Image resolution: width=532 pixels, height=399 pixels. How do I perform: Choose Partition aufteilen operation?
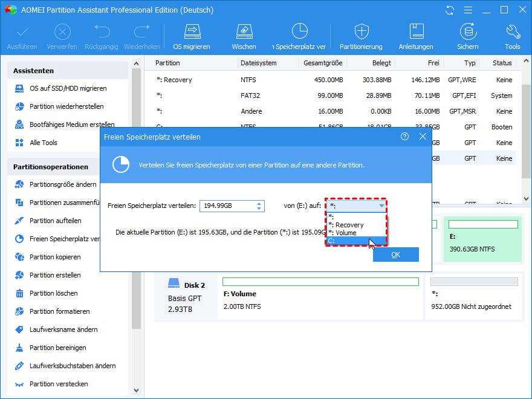(x=48, y=221)
